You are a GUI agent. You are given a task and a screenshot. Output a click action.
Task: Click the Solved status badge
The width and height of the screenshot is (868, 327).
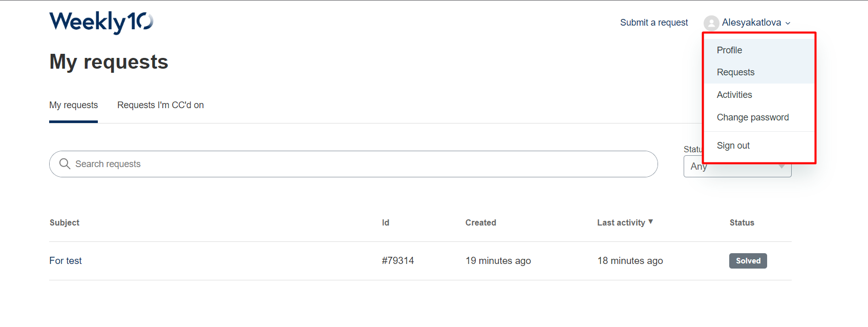click(x=748, y=261)
